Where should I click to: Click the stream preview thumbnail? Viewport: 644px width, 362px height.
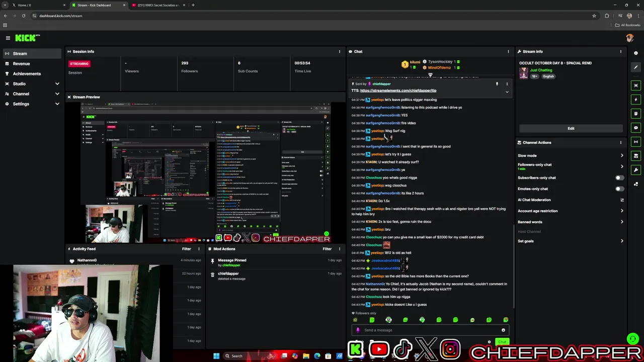[x=205, y=172]
